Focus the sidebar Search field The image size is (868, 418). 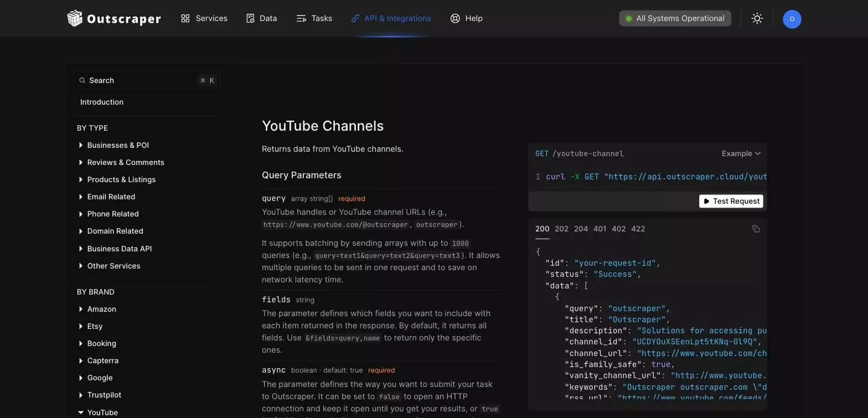(147, 80)
